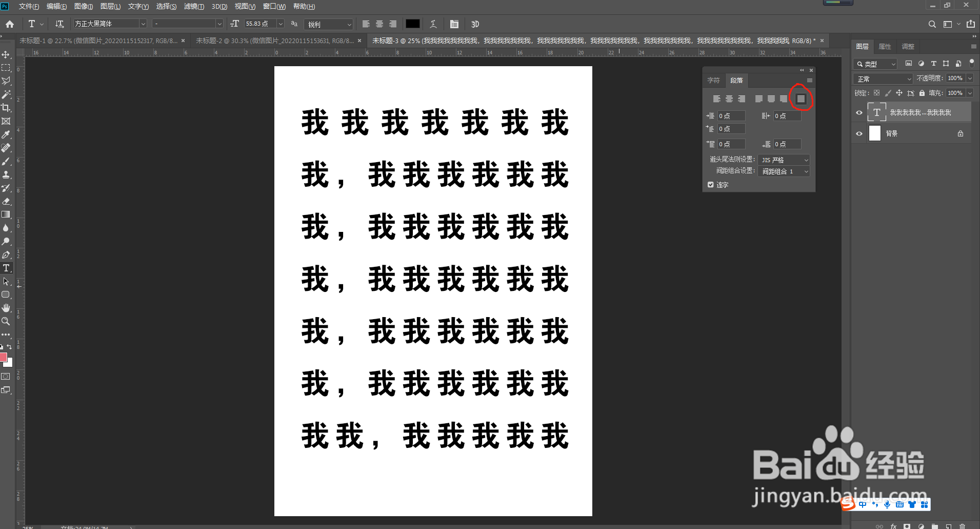Open the character and paragraph panels toggle
980x529 pixels.
click(454, 24)
